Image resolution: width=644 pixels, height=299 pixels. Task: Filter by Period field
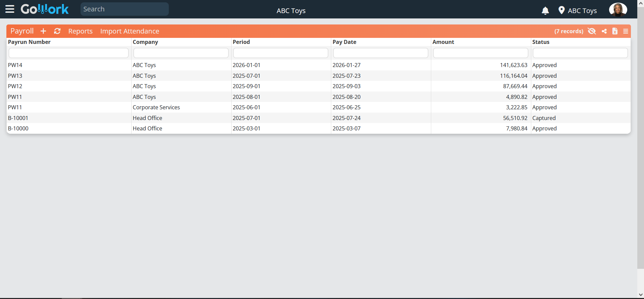tap(281, 53)
